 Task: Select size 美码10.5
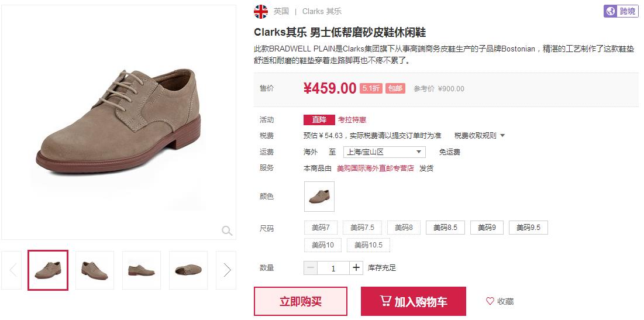point(368,245)
